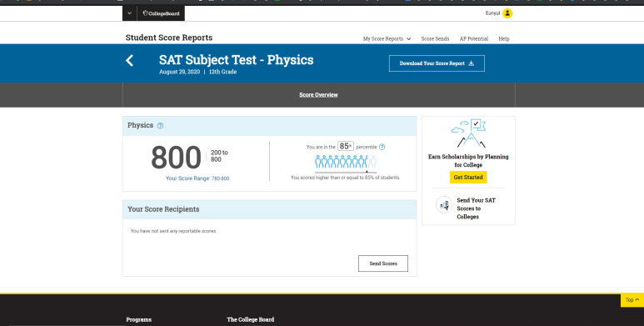This screenshot has width=644, height=326.
Task: Click the Get Started yellow button
Action: click(468, 178)
